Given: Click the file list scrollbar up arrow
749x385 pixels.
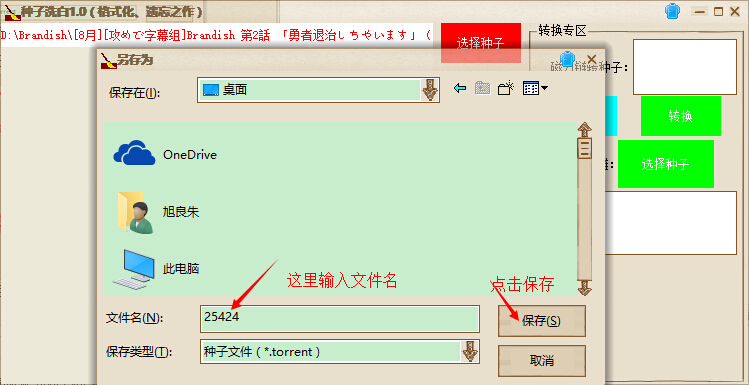Looking at the screenshot, I should [585, 130].
